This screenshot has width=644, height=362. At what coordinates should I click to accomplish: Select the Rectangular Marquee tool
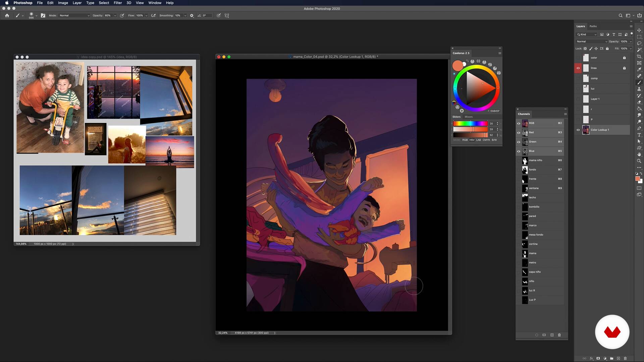(639, 37)
